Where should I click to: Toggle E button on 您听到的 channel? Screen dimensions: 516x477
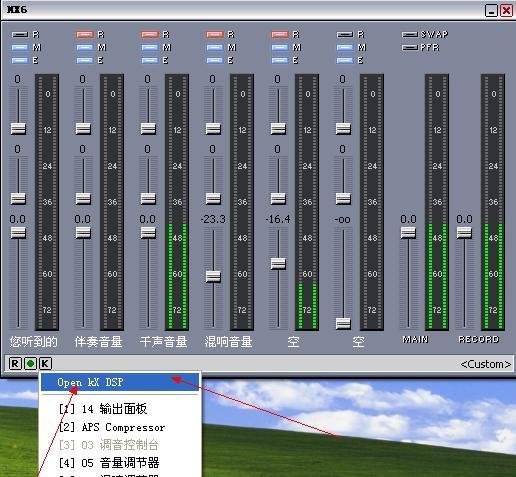coord(20,60)
